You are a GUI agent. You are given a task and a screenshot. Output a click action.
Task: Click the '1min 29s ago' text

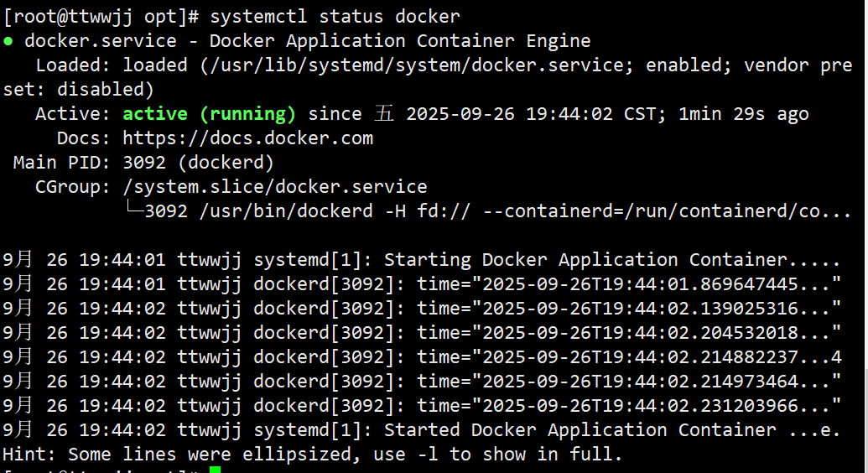(x=743, y=113)
